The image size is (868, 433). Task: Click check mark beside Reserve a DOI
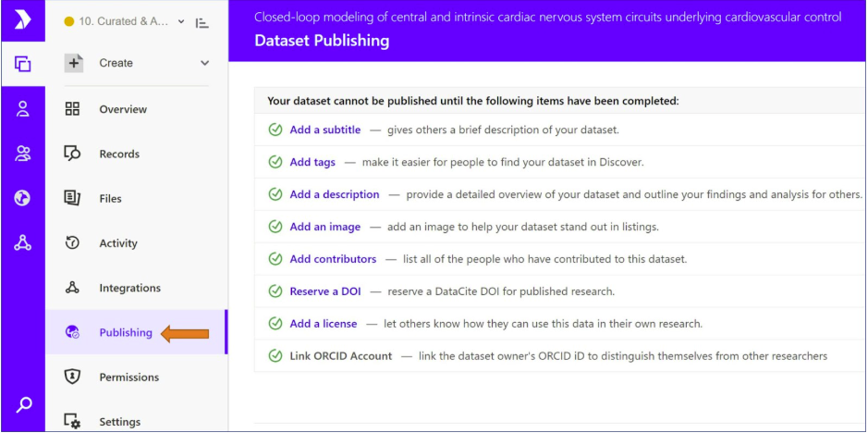pos(275,291)
